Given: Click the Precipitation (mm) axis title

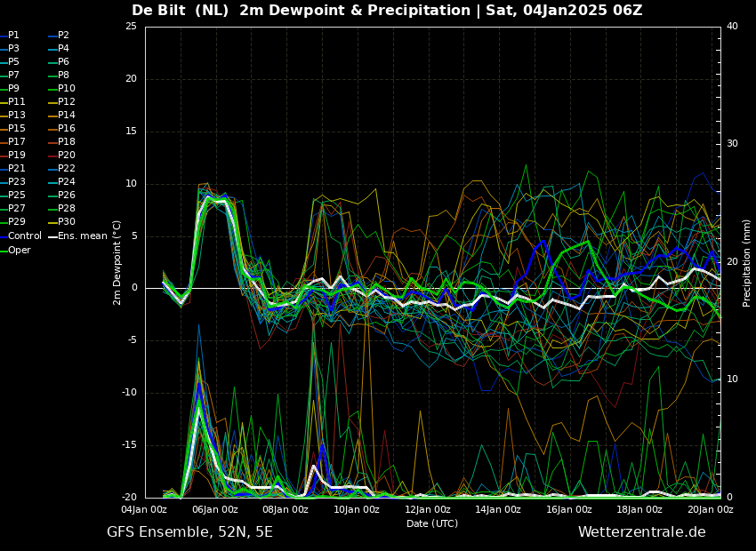Looking at the screenshot, I should tap(747, 262).
